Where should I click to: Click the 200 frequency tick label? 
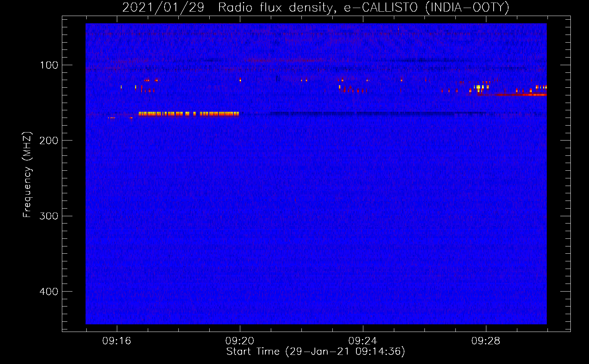pyautogui.click(x=49, y=141)
